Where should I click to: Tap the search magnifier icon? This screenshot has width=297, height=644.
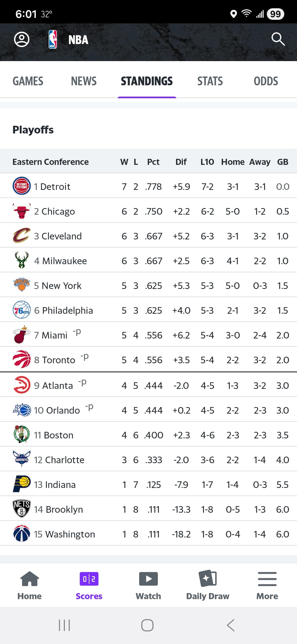[278, 39]
